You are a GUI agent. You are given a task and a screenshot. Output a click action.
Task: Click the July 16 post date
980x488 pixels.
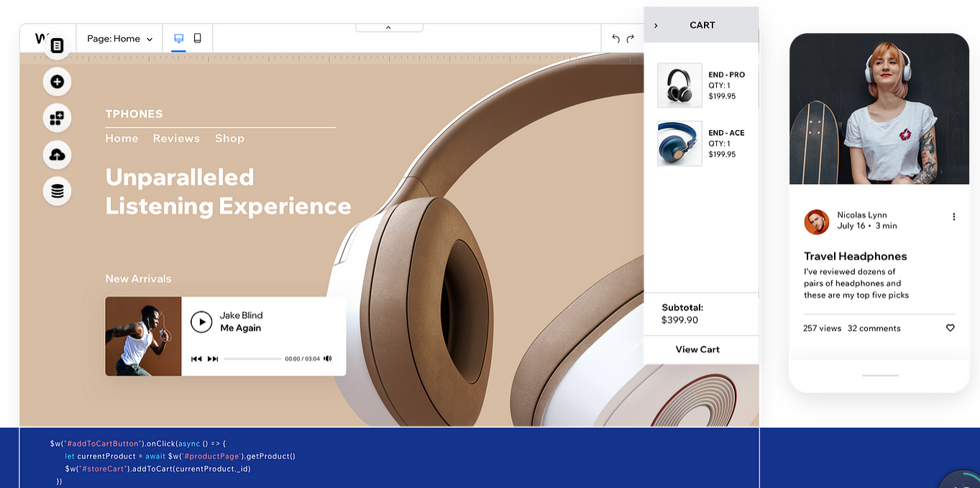tap(851, 226)
